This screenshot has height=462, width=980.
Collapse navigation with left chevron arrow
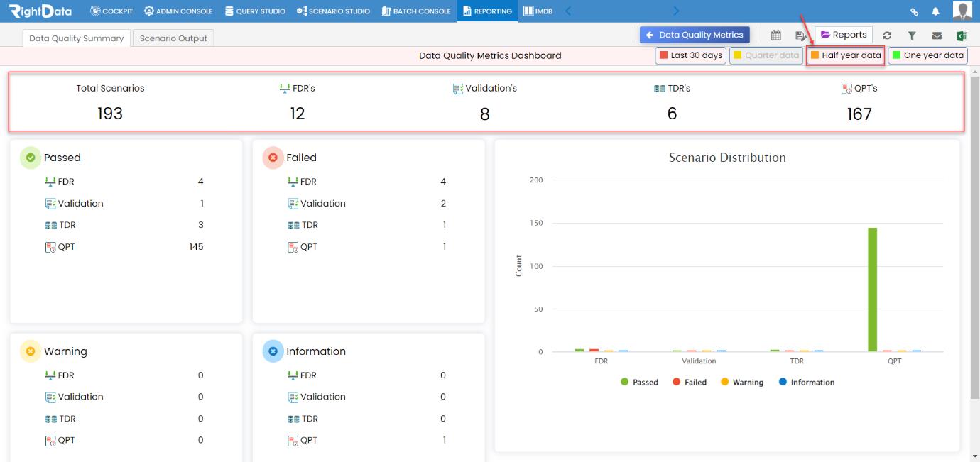tap(567, 11)
